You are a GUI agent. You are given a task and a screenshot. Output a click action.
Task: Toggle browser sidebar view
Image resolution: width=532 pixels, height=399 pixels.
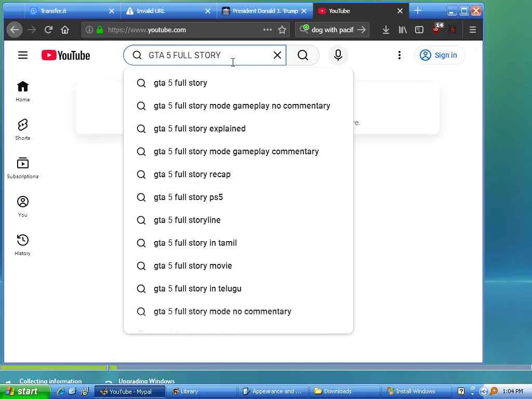(x=419, y=30)
